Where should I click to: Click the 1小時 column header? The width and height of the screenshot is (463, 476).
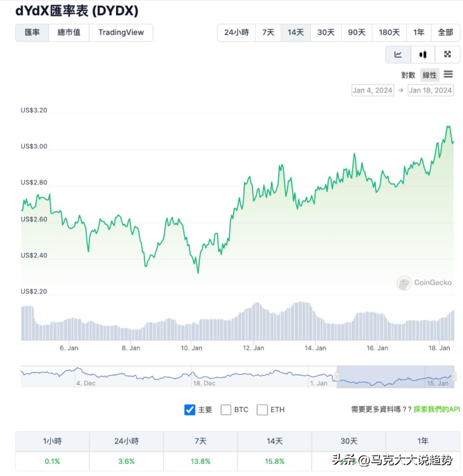coord(52,441)
